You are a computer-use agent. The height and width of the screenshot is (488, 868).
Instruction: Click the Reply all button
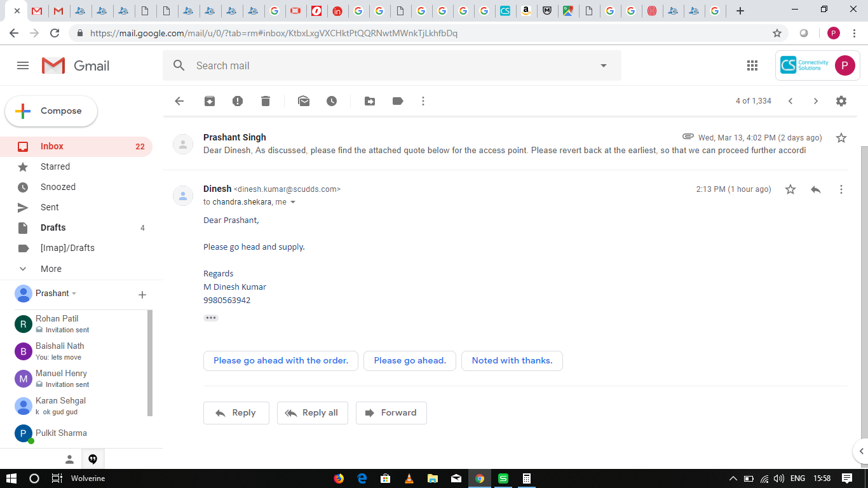[311, 413]
